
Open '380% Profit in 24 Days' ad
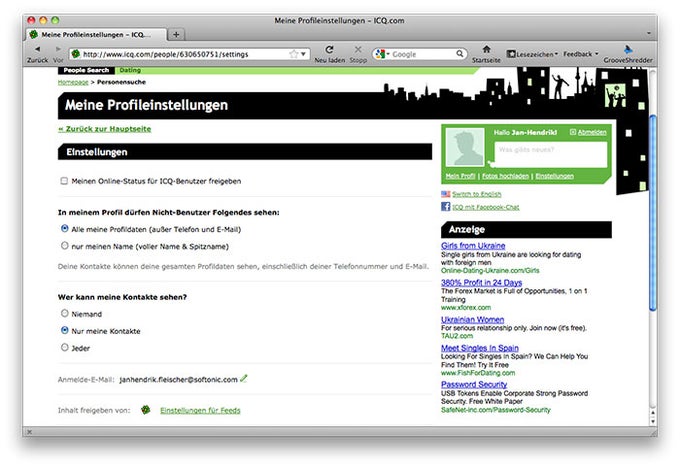coord(481,282)
